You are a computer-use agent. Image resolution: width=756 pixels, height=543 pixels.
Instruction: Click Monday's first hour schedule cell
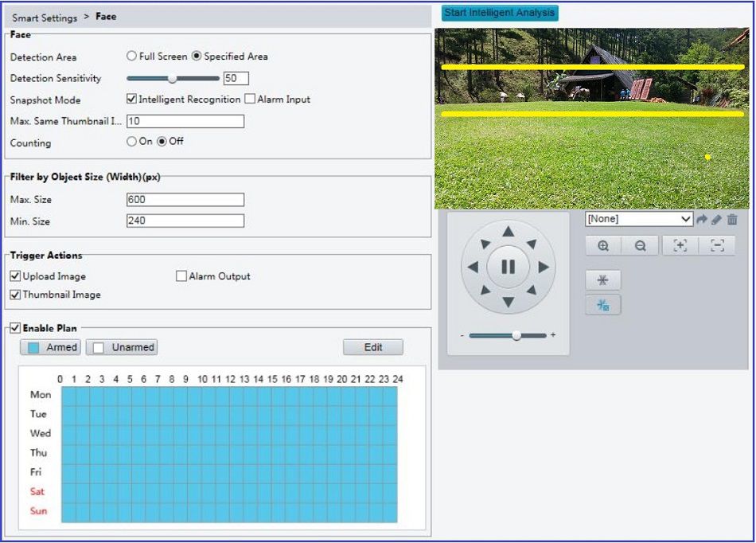point(68,397)
